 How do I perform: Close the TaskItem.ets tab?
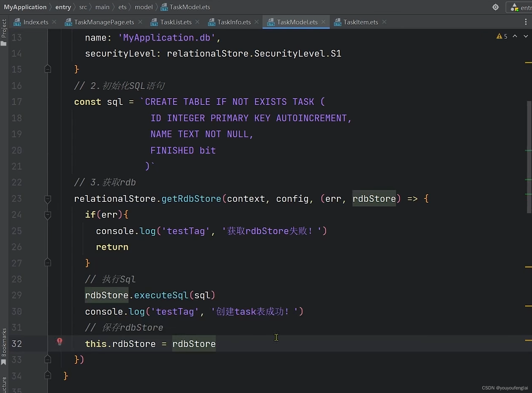tap(384, 22)
